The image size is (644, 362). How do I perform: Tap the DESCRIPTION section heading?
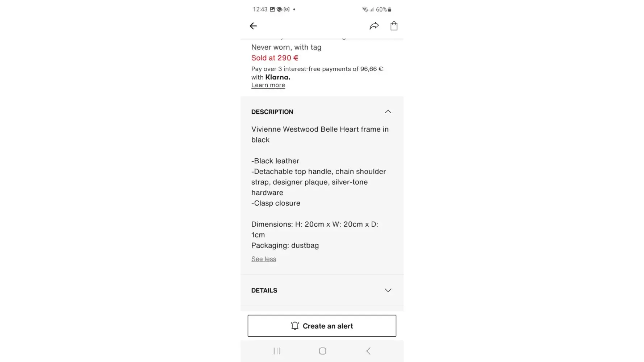272,112
